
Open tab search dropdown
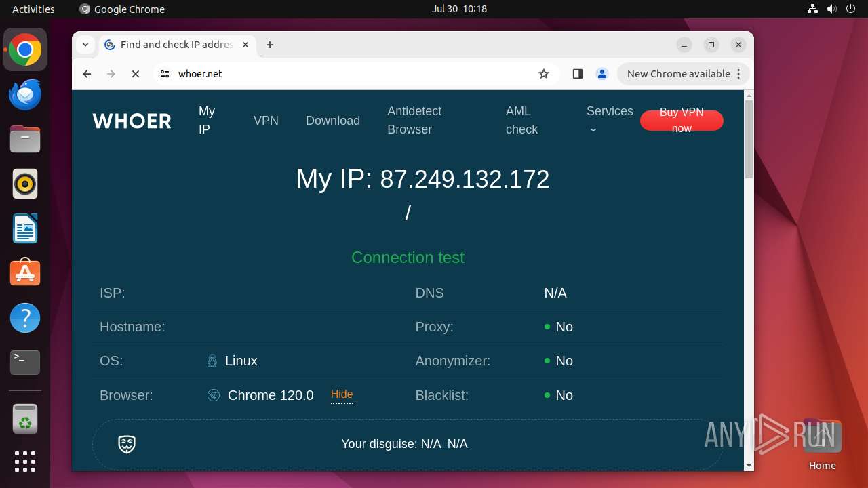pos(85,45)
